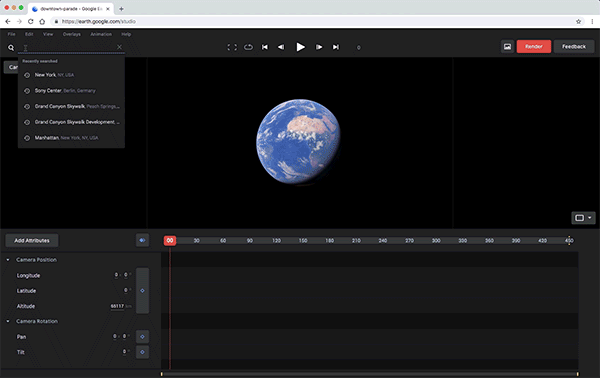Image resolution: width=600 pixels, height=378 pixels.
Task: Toggle fullscreen preview icon
Action: [232, 47]
